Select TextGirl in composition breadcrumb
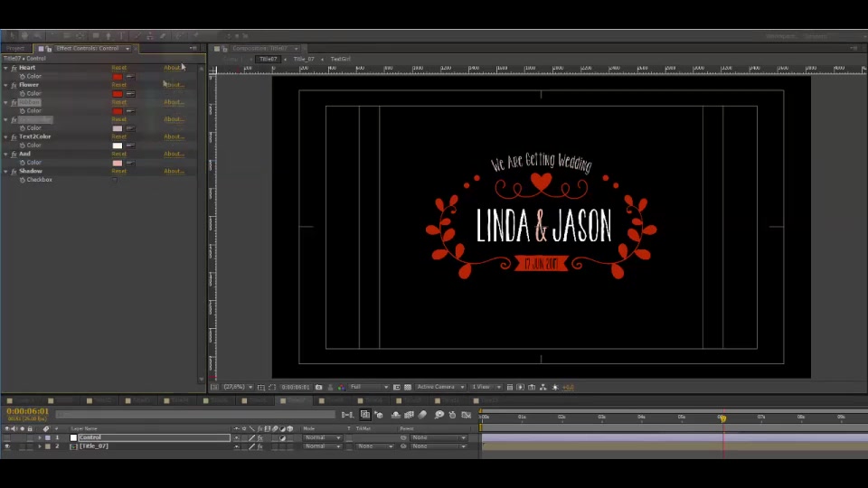The image size is (868, 488). pos(341,60)
